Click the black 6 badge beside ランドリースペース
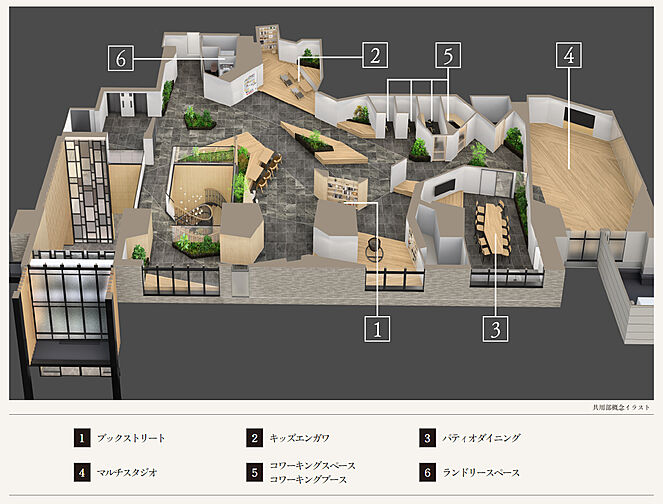The width and height of the screenshot is (663, 504). point(427,470)
